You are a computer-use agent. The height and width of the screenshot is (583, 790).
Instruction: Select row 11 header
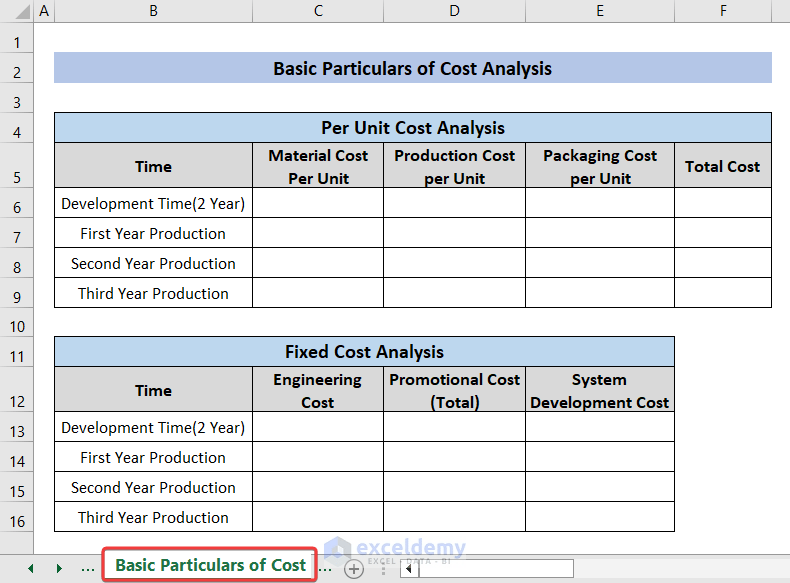click(17, 352)
